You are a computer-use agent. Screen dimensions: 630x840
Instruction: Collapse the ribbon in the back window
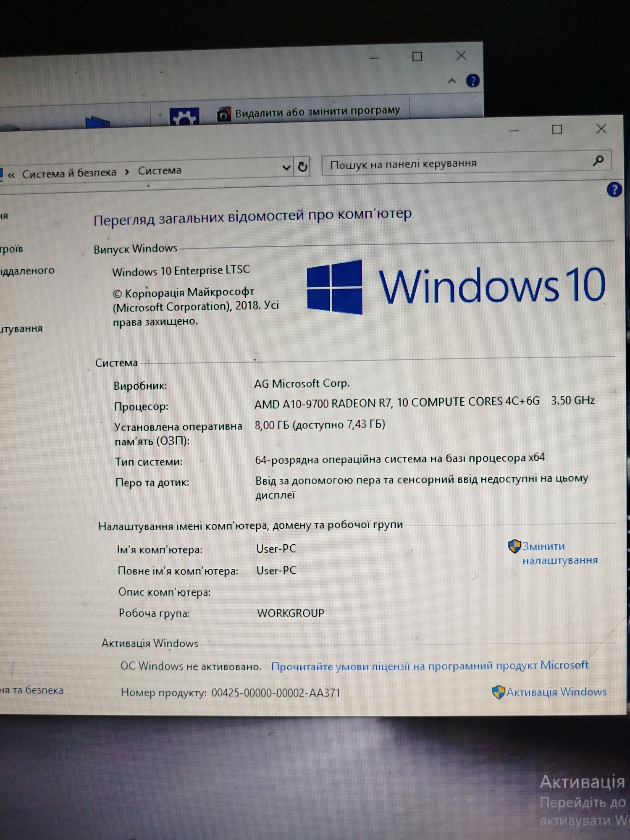coord(452,81)
